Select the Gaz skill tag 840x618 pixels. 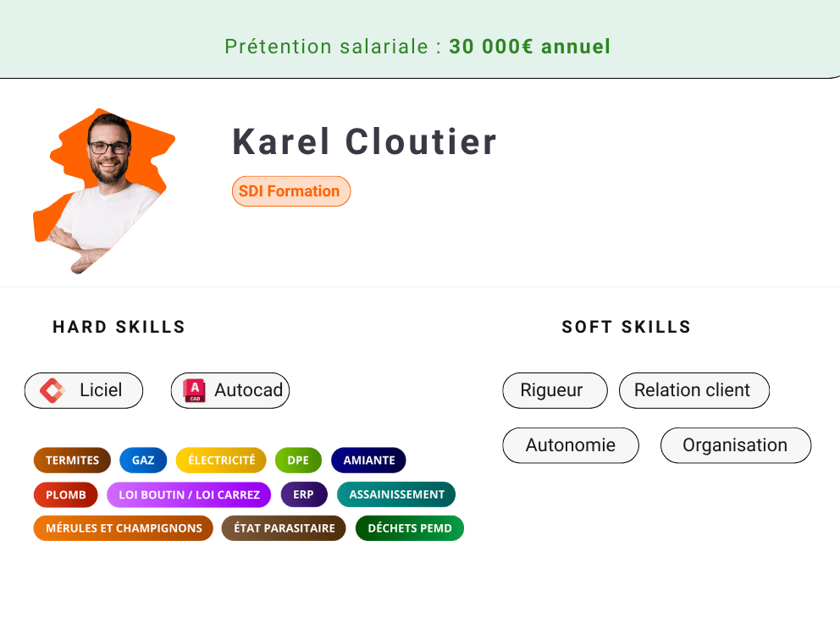pyautogui.click(x=143, y=461)
